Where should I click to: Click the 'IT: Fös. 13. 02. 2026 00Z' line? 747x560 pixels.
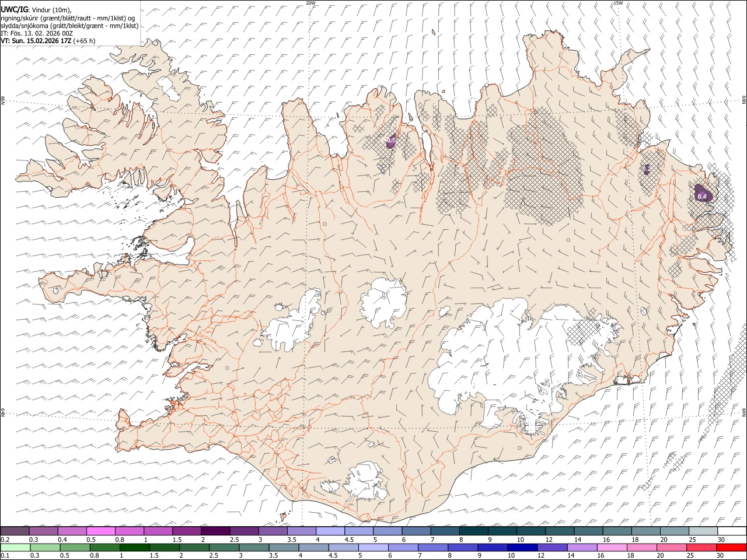coord(37,33)
